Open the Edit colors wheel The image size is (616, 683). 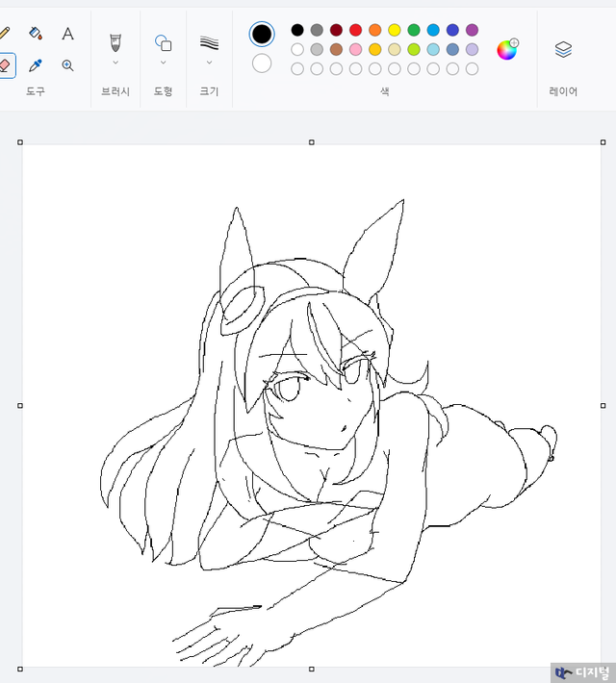[x=507, y=49]
